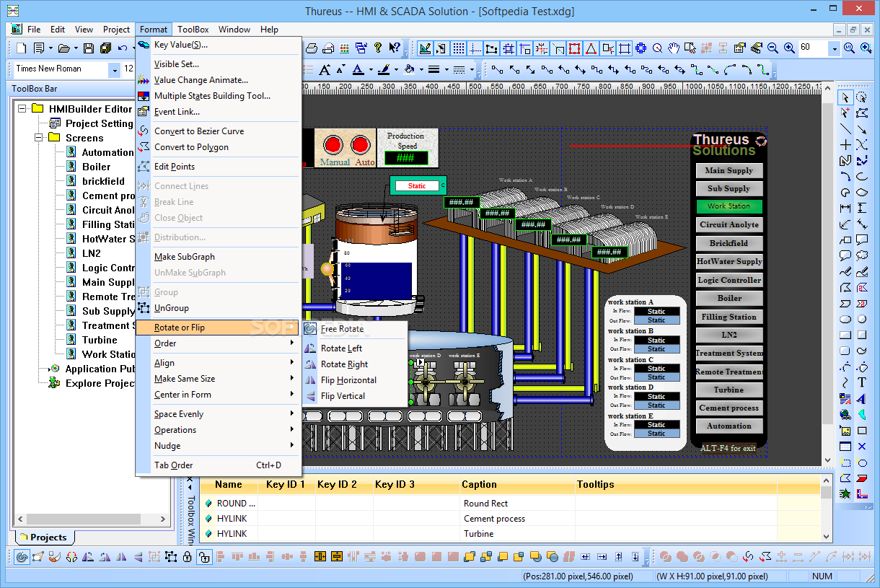Select the globe icon tool in right toolbox

click(x=845, y=414)
